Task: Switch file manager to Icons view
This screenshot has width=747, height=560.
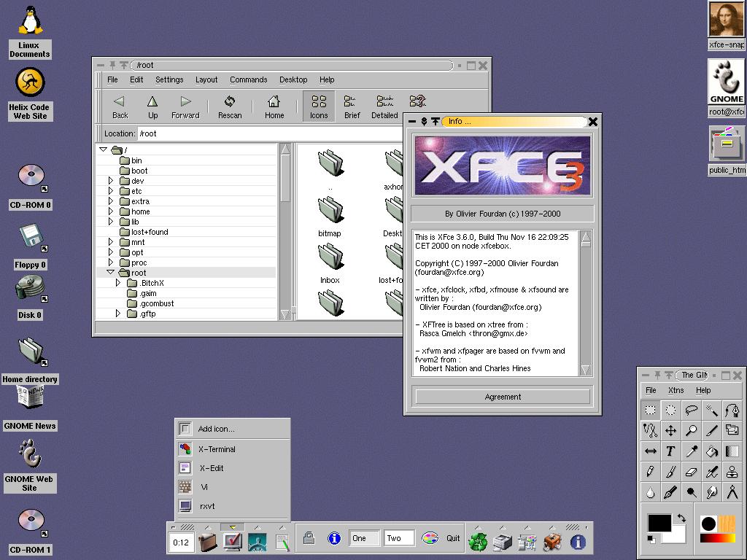Action: [x=319, y=106]
